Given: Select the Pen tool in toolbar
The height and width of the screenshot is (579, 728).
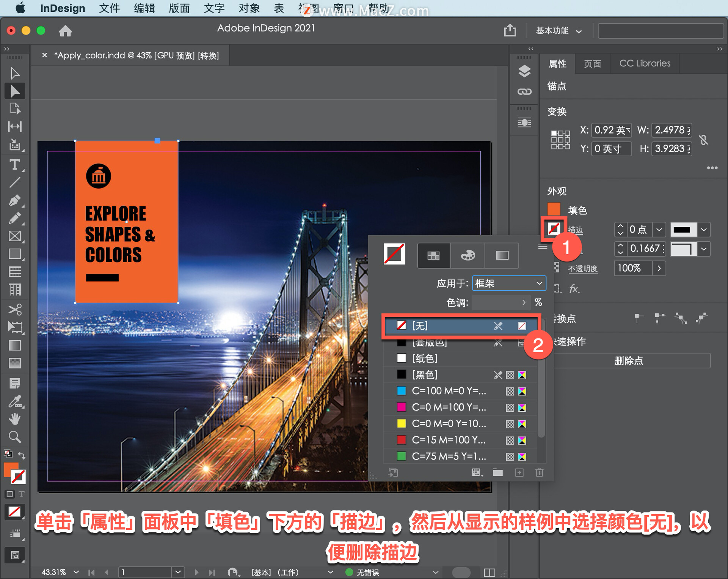Looking at the screenshot, I should click(x=14, y=200).
